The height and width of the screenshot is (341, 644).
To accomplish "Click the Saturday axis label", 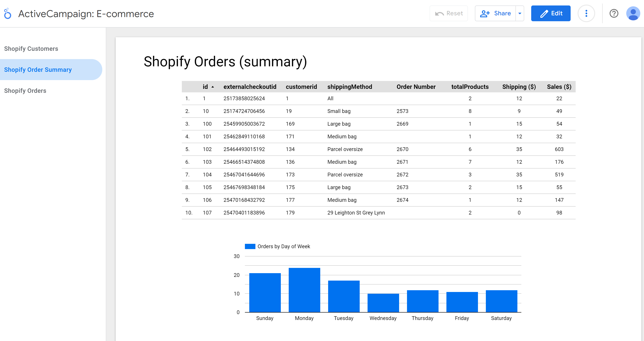I will point(501,318).
